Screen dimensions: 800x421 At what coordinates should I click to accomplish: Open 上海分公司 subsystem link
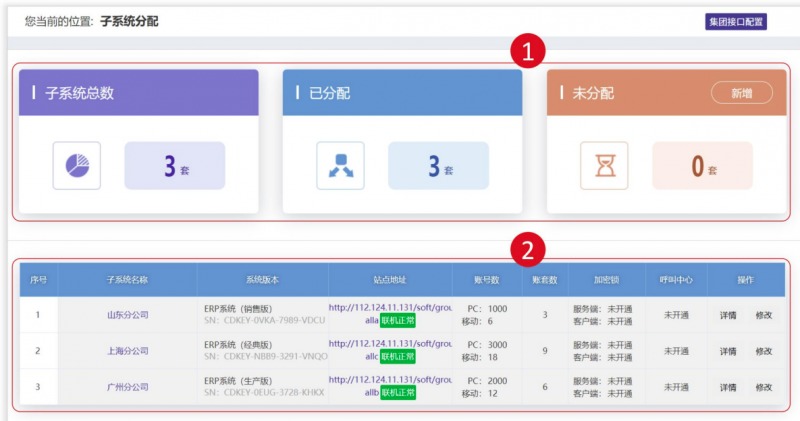(128, 351)
